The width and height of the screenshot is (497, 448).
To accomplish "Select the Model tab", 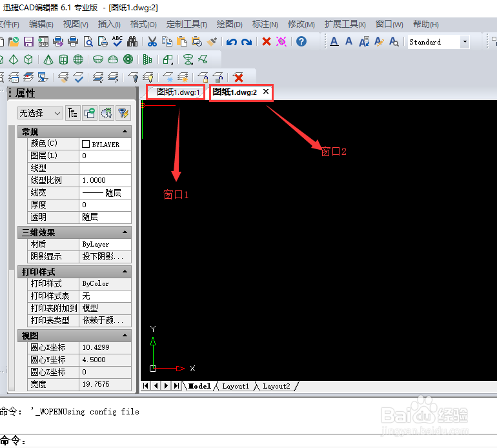I will pyautogui.click(x=199, y=386).
